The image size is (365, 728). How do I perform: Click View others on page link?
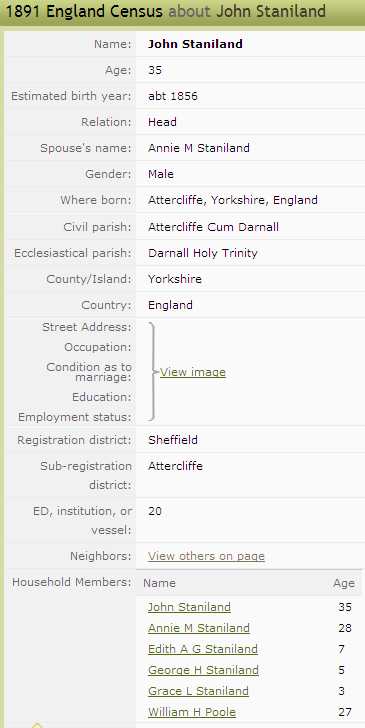[x=206, y=556]
